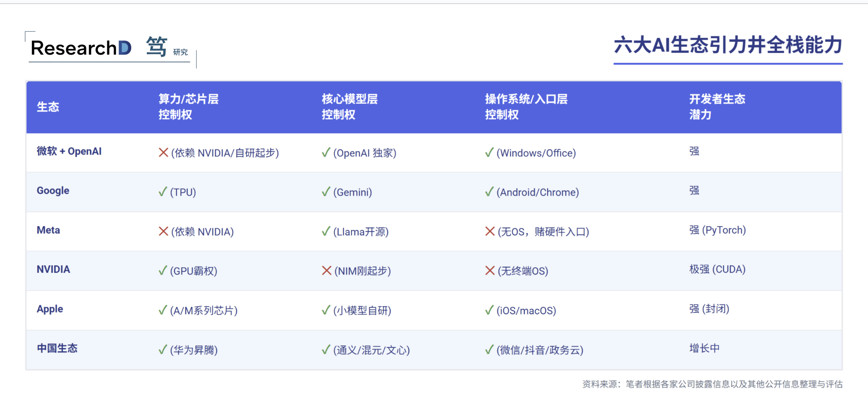This screenshot has width=868, height=402.
Task: Click the NVIDIA row label
Action: tap(53, 269)
